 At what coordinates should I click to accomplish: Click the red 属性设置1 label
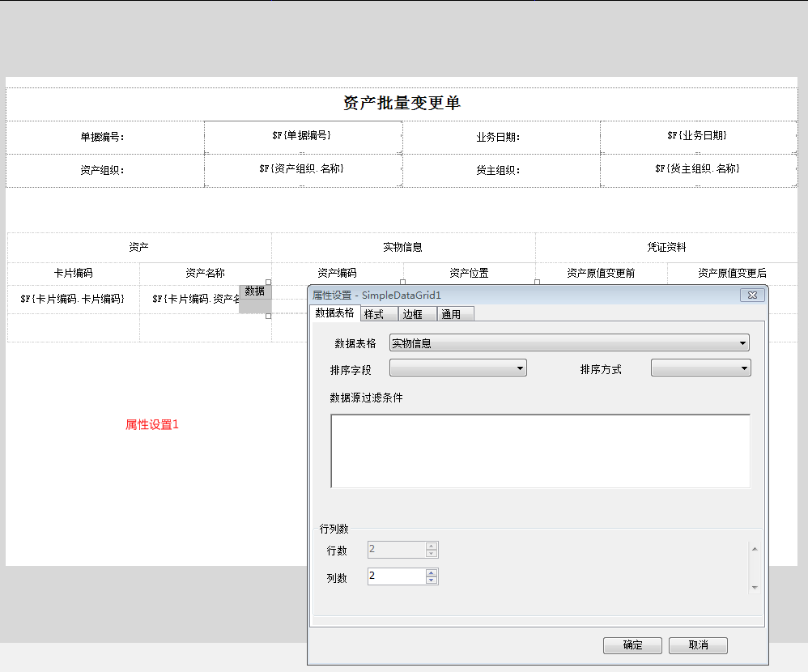coord(151,423)
